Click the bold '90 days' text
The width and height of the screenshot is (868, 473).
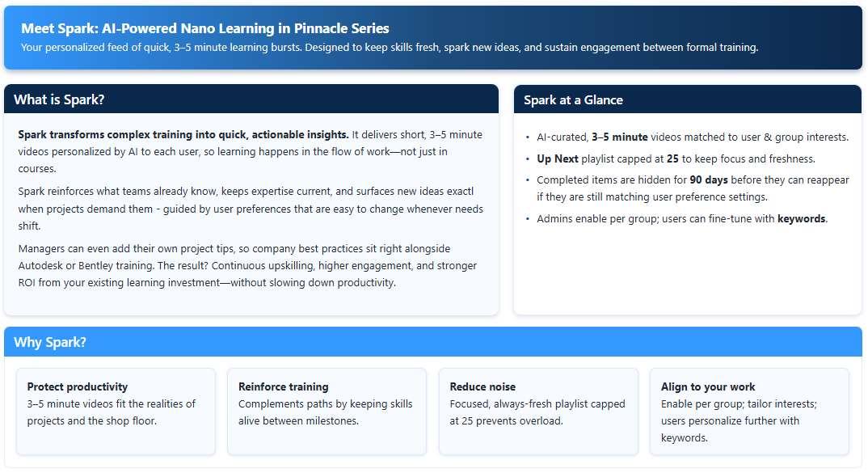click(710, 180)
